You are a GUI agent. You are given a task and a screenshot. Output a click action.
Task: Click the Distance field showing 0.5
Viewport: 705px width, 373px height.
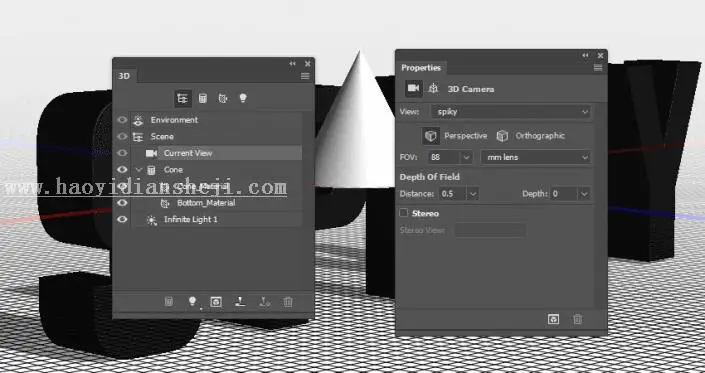[x=453, y=194]
